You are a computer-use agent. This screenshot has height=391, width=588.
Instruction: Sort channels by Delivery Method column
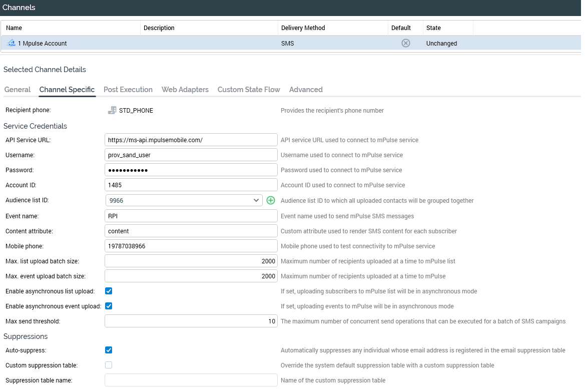[x=303, y=28]
